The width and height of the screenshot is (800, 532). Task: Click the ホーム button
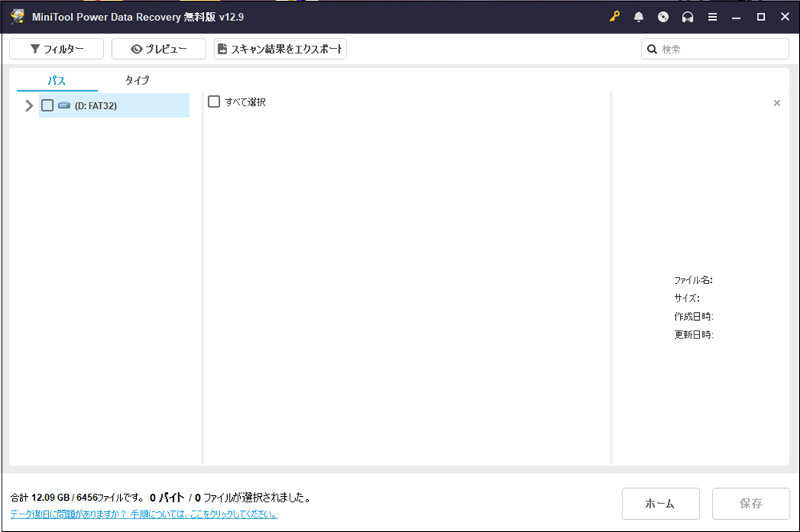(660, 503)
